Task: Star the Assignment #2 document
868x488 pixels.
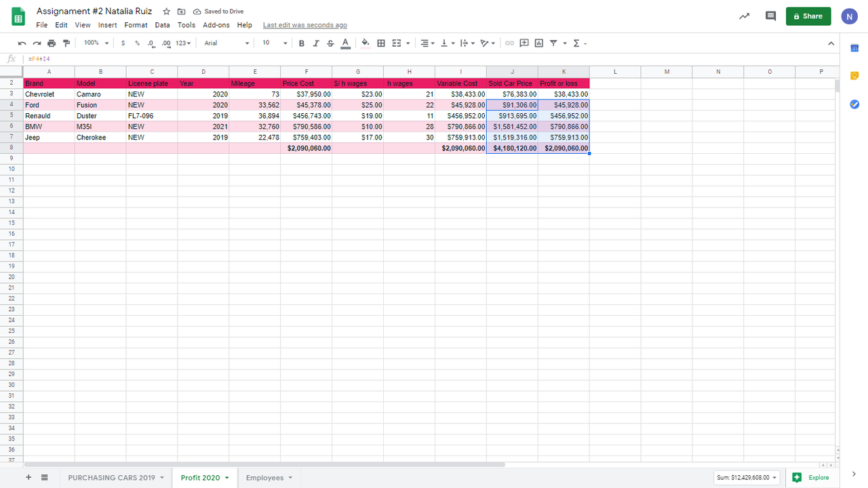Action: [x=166, y=12]
